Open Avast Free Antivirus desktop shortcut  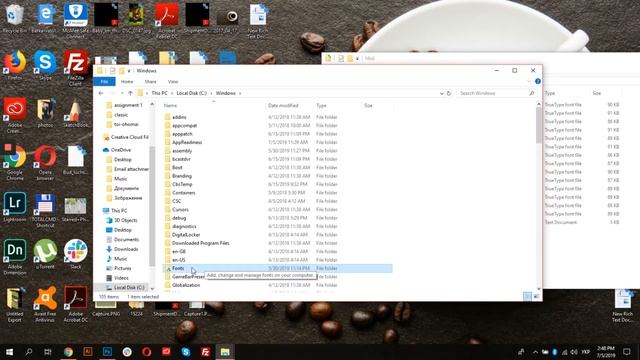pyautogui.click(x=45, y=304)
